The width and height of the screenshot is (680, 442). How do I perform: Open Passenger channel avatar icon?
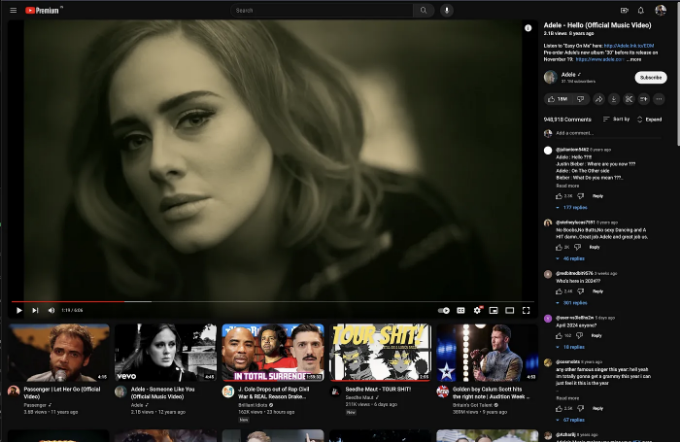coord(14,392)
